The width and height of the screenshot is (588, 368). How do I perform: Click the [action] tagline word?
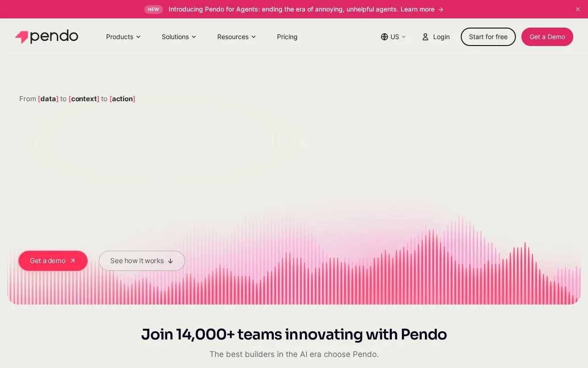(x=123, y=99)
